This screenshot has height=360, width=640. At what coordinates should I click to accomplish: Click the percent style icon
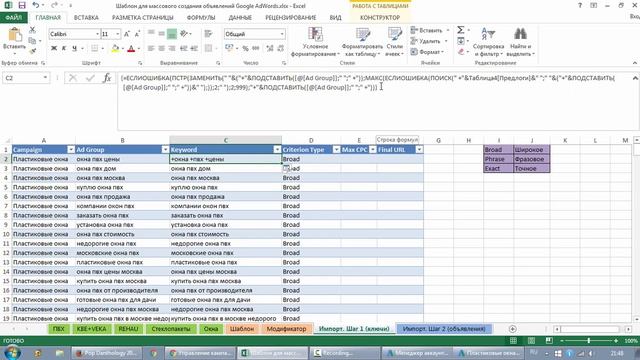tap(245, 49)
